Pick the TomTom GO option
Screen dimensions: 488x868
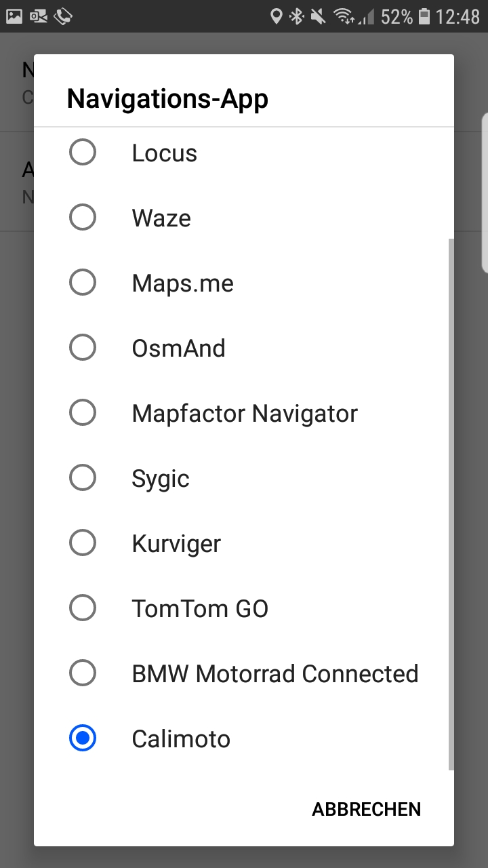pyautogui.click(x=83, y=608)
